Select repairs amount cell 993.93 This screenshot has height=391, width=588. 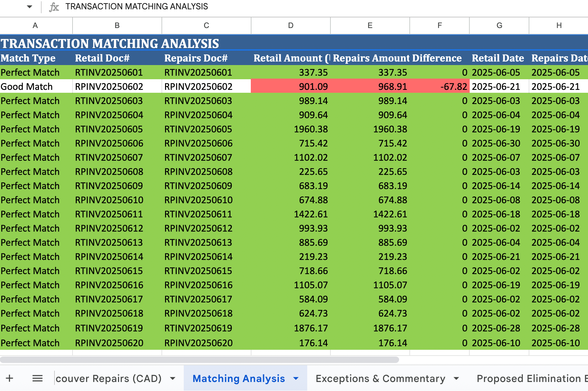(x=370, y=228)
